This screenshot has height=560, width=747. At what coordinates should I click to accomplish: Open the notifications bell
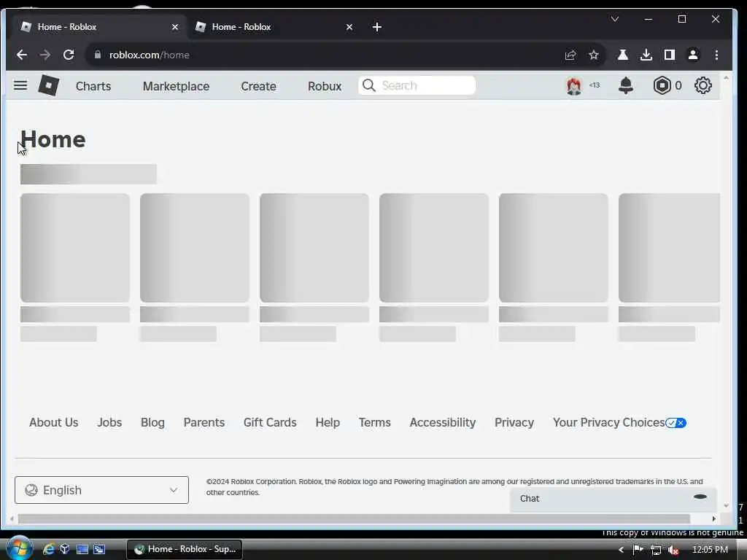[x=625, y=86]
